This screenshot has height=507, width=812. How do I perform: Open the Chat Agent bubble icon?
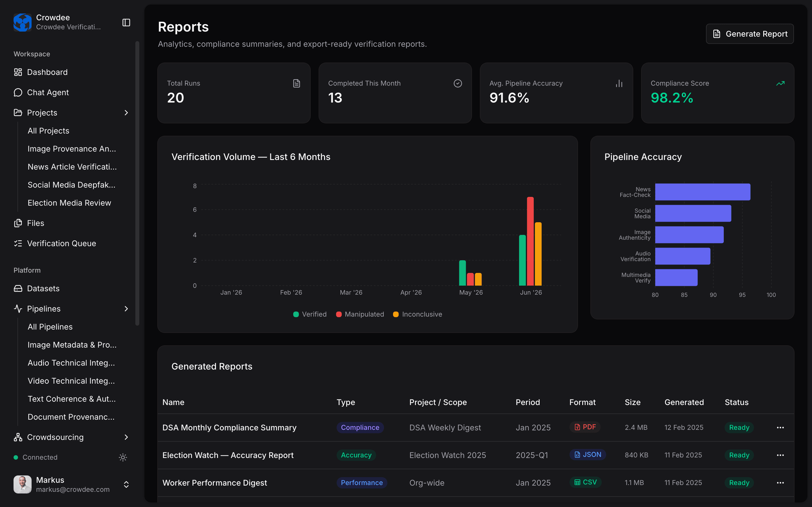pos(18,93)
